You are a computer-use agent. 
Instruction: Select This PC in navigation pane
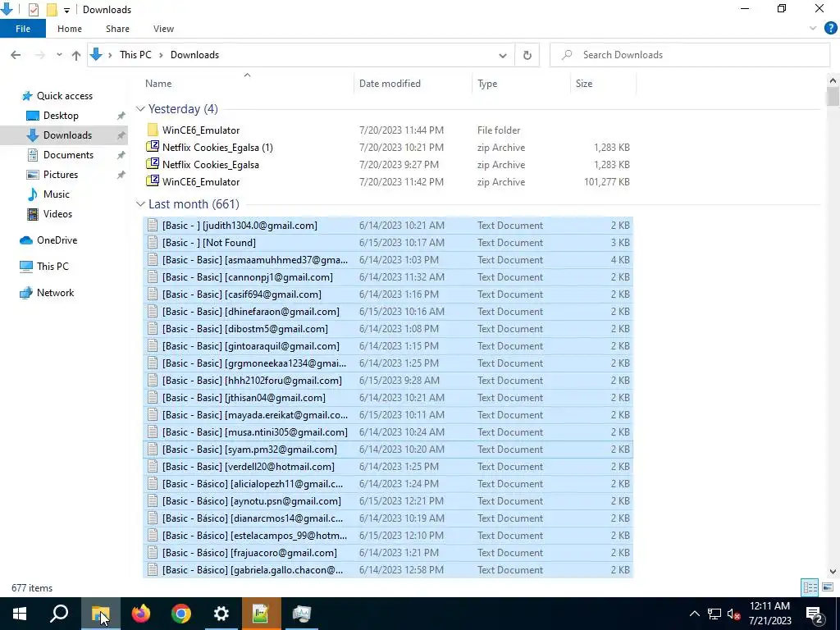tap(52, 267)
